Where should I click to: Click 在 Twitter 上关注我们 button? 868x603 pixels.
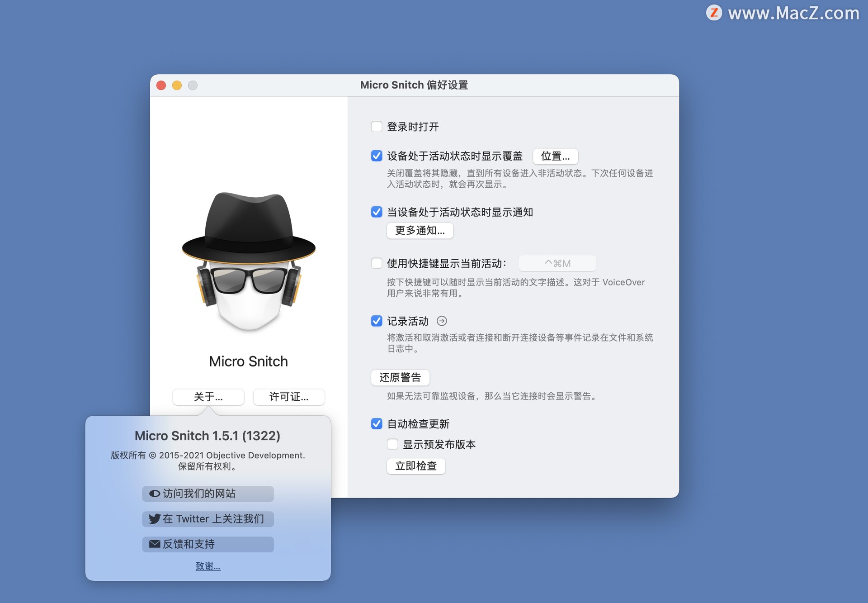click(208, 519)
